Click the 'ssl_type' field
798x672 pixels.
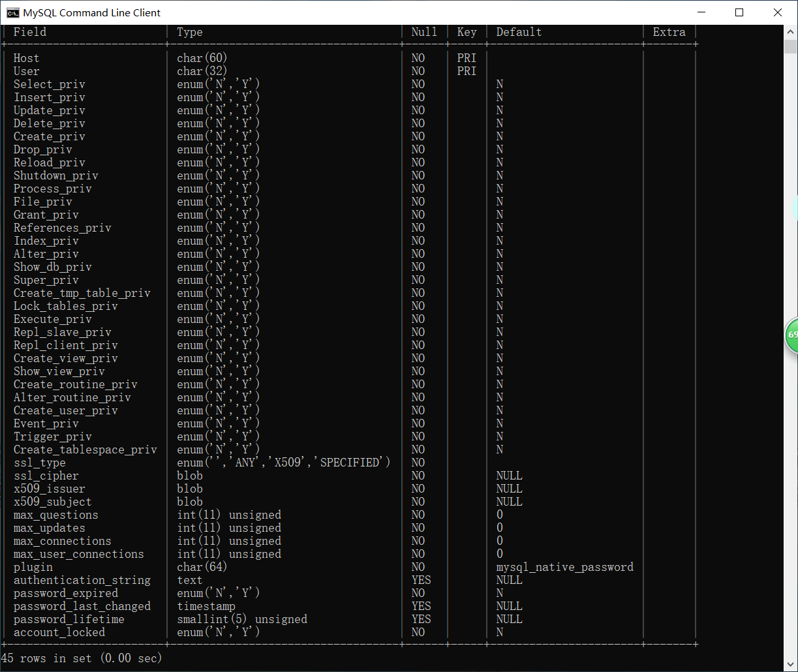[x=40, y=463]
